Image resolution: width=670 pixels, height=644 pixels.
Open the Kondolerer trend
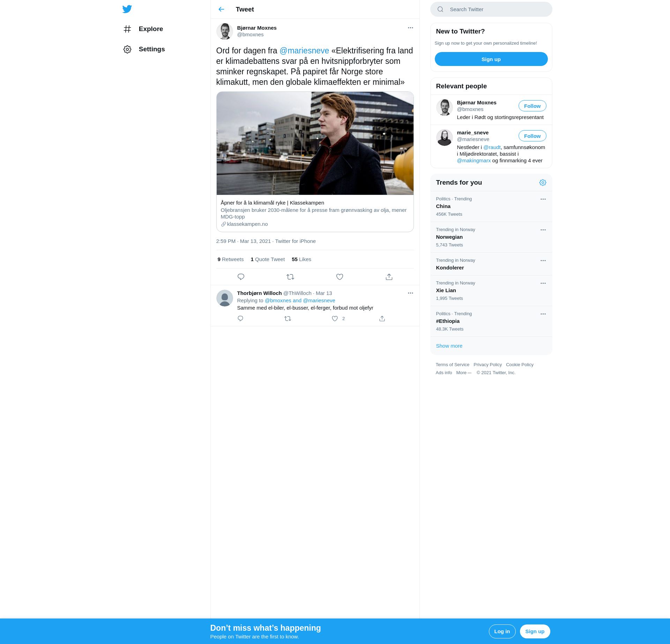click(x=491, y=264)
